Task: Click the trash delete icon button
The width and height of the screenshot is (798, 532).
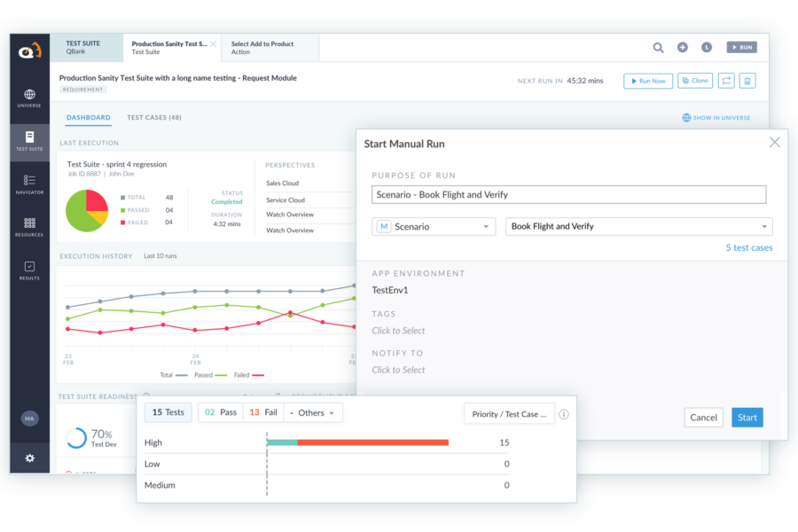Action: coord(747,81)
